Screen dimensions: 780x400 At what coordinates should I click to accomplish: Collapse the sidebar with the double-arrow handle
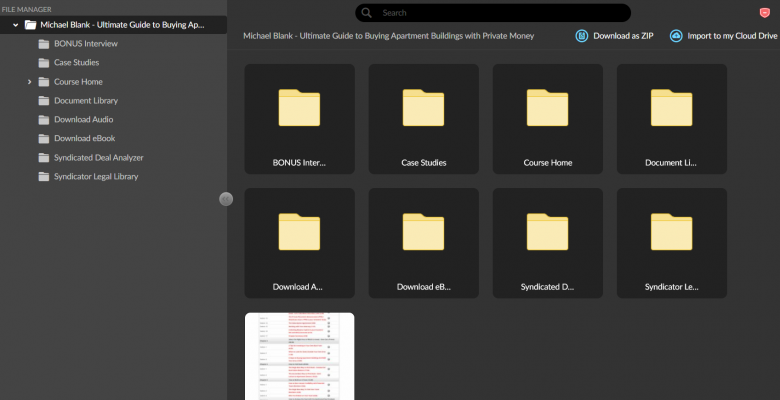[226, 199]
